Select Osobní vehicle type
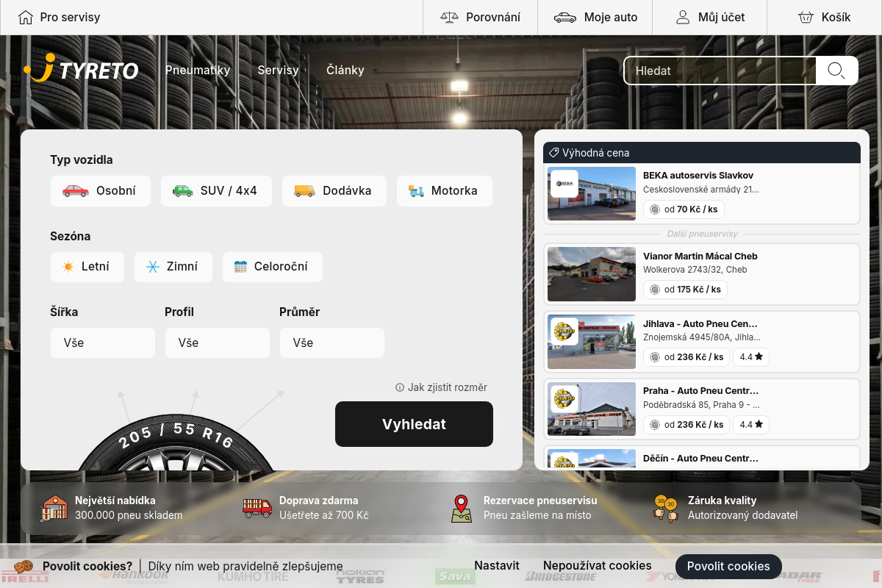Screen dimensions: 882x588 [x=101, y=191]
